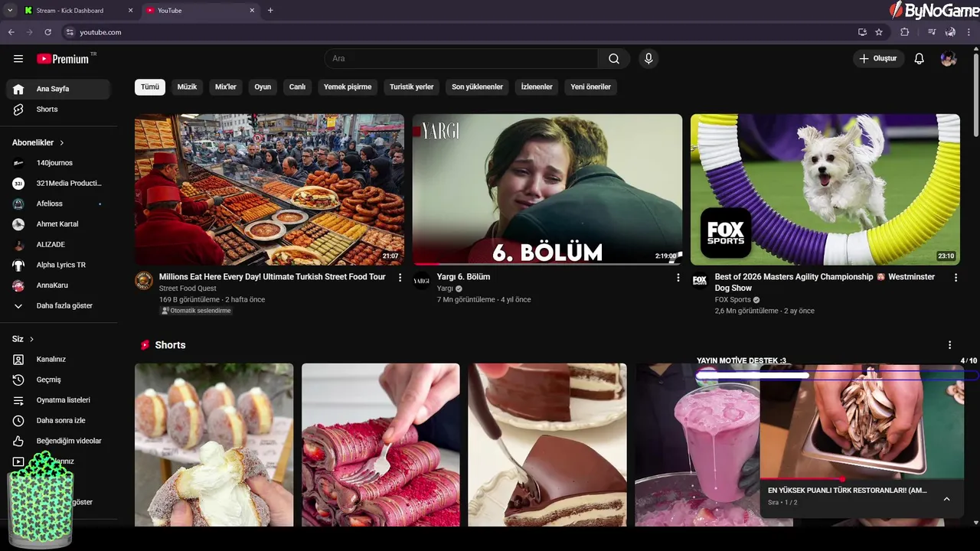Open the Shorts section three-dot menu
This screenshot has height=551, width=980.
click(950, 345)
